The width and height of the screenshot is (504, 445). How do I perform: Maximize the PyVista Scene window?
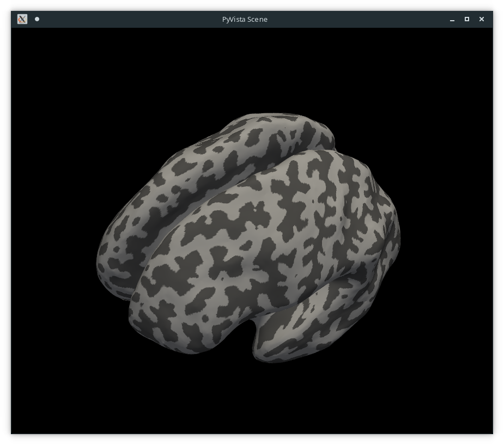(x=467, y=19)
